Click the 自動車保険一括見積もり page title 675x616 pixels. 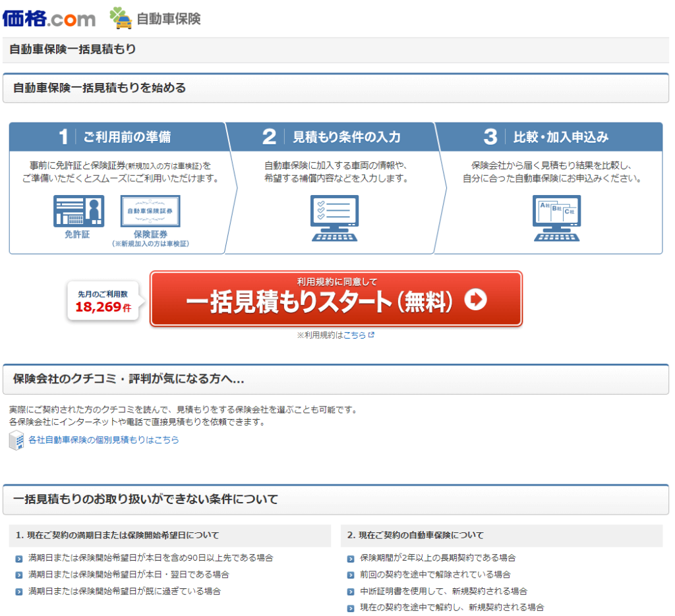click(x=73, y=49)
